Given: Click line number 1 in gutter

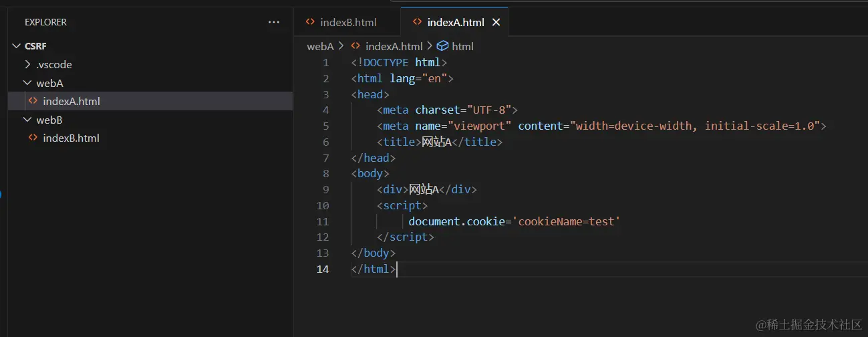Looking at the screenshot, I should 325,62.
